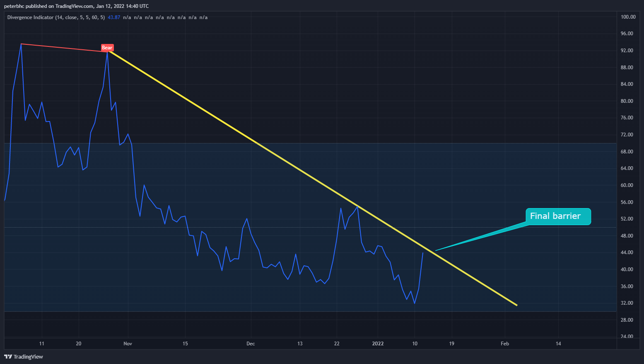Click the 13 date axis label

(300, 344)
